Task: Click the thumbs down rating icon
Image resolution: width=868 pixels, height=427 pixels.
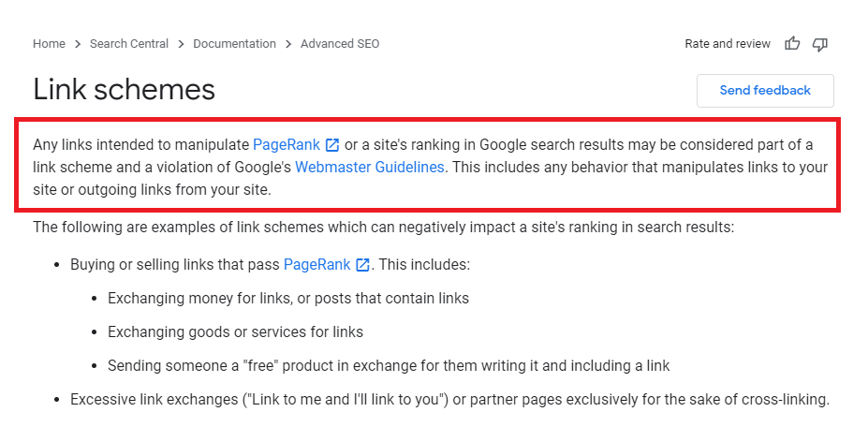Action: (820, 44)
